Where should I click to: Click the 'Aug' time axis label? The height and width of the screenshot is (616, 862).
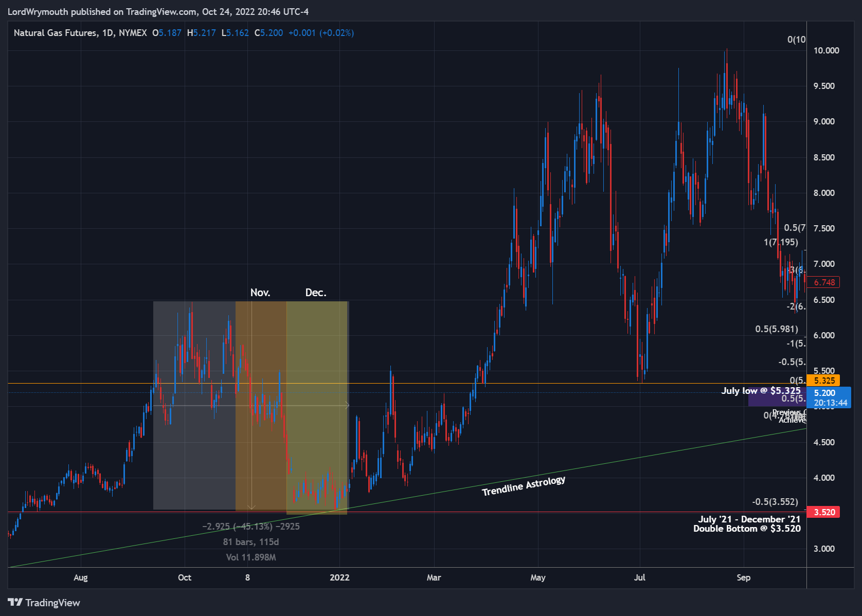point(81,577)
